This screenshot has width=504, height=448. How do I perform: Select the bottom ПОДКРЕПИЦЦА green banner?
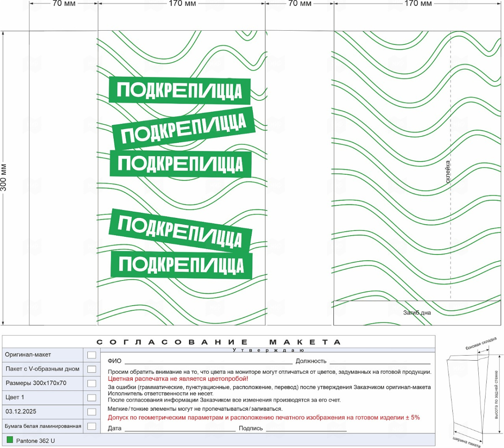181,265
